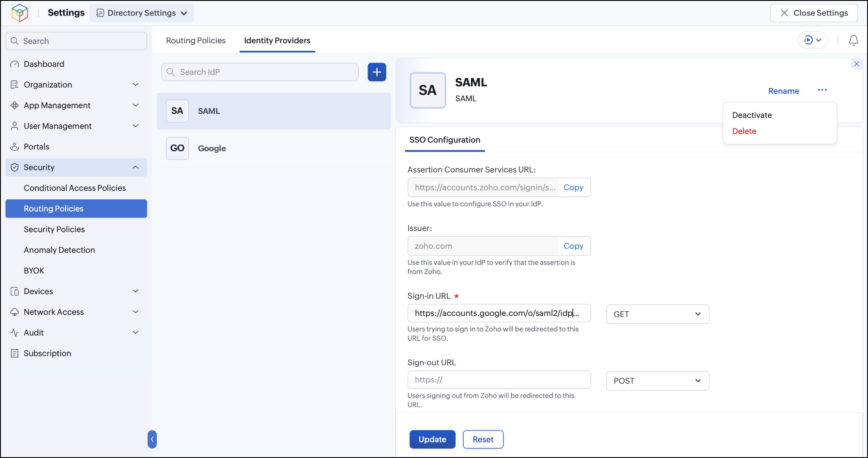Screen dimensions: 868x458
Task: Close the SAML details panel
Action: tap(857, 64)
